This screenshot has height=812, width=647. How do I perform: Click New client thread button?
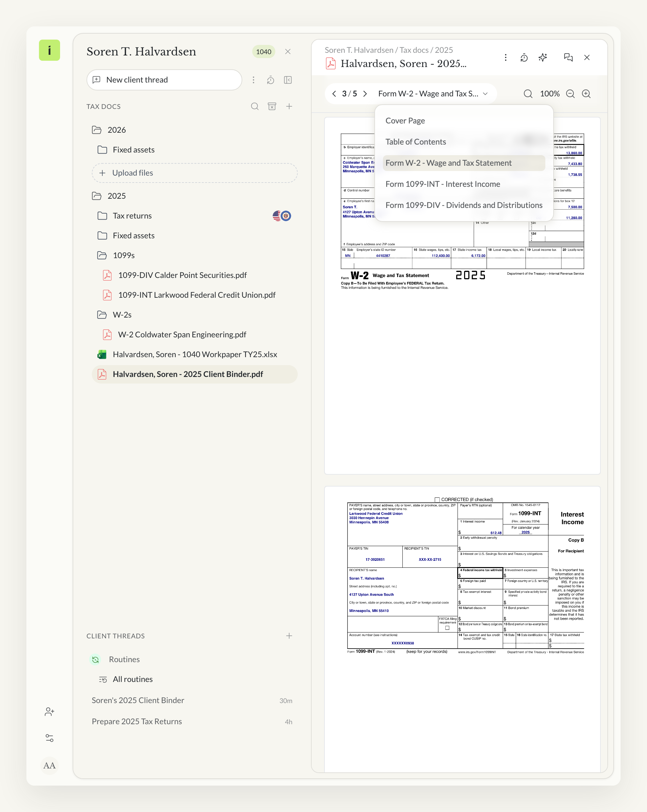pos(164,80)
